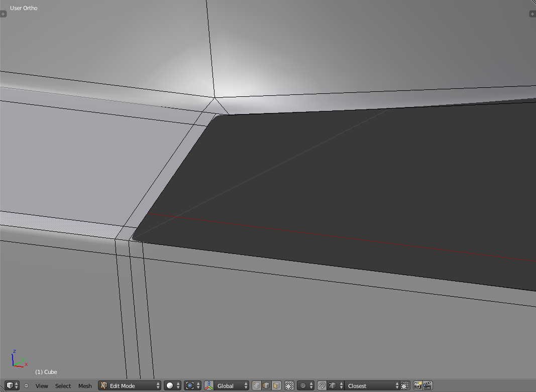Toggle snap magnet during transform
The height and width of the screenshot is (392, 536).
321,385
